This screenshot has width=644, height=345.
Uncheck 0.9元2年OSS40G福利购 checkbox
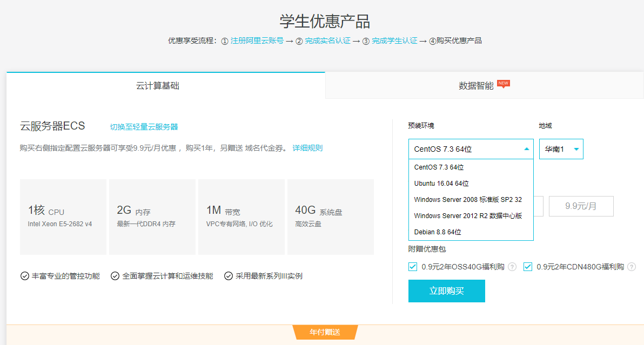tap(413, 267)
